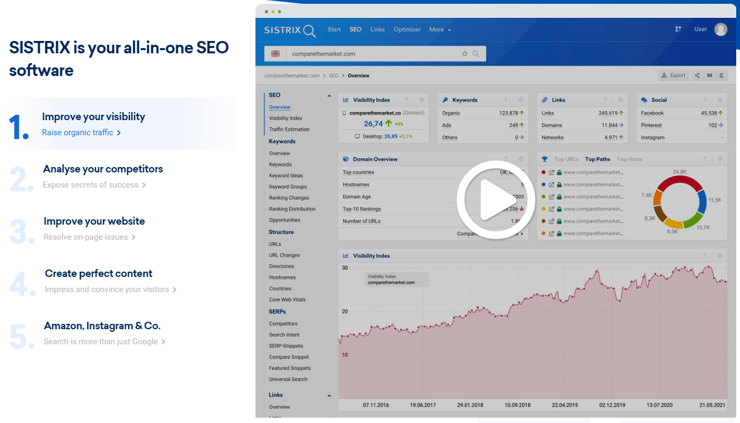The image size is (740, 423).
Task: Click the SEO breadcrumb link
Action: coord(334,76)
